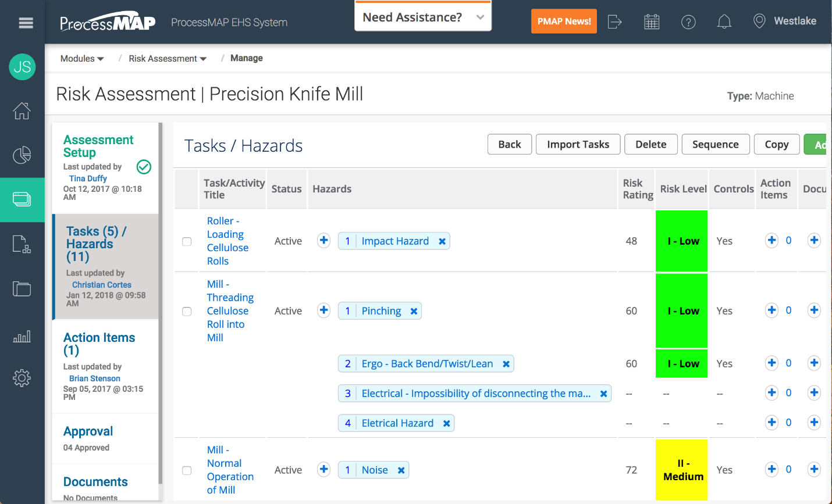This screenshot has width=832, height=504.
Task: Check the Roller - Loading Cellulose Rolls checkbox
Action: (x=187, y=241)
